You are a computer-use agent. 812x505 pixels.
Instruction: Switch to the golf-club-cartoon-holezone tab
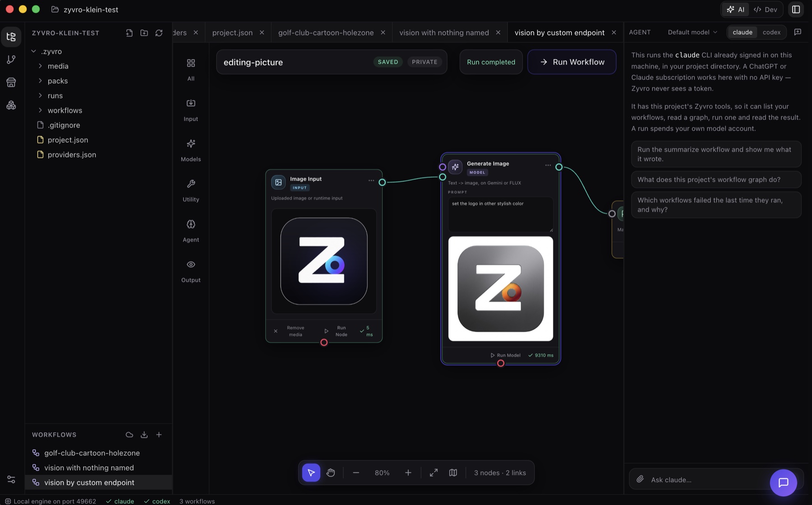point(326,32)
